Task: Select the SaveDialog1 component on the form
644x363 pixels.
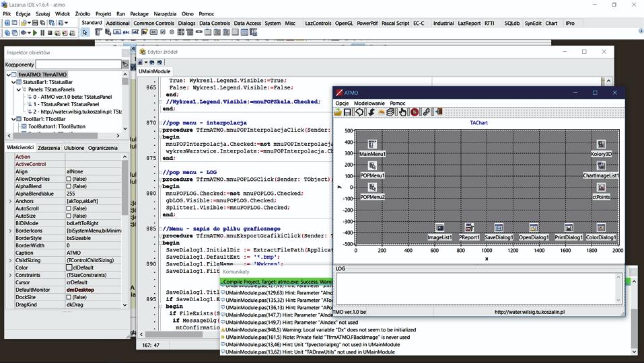Action: (x=499, y=228)
